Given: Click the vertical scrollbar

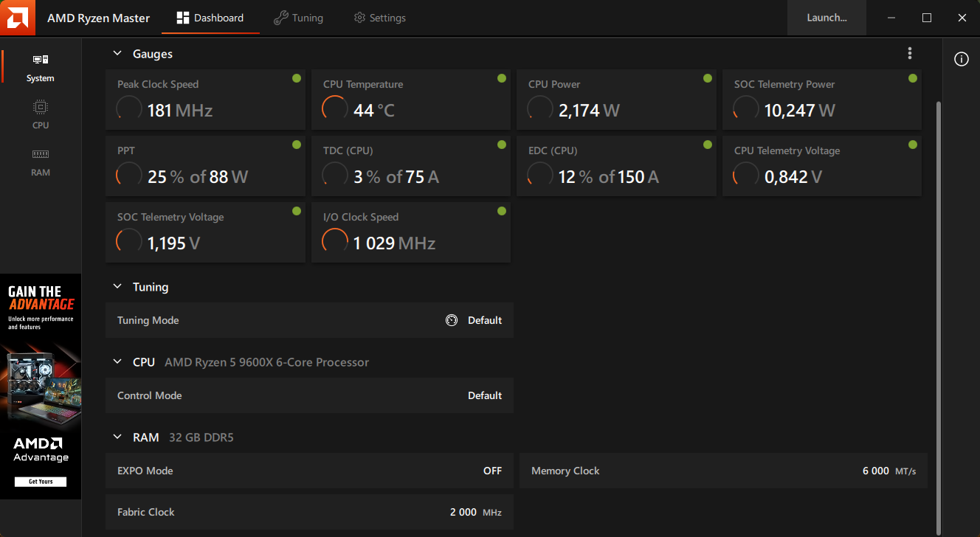Looking at the screenshot, I should [939, 295].
